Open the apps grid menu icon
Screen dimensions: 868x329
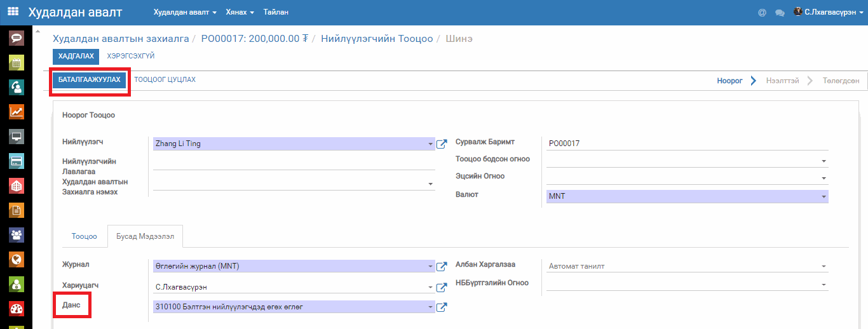(x=13, y=12)
